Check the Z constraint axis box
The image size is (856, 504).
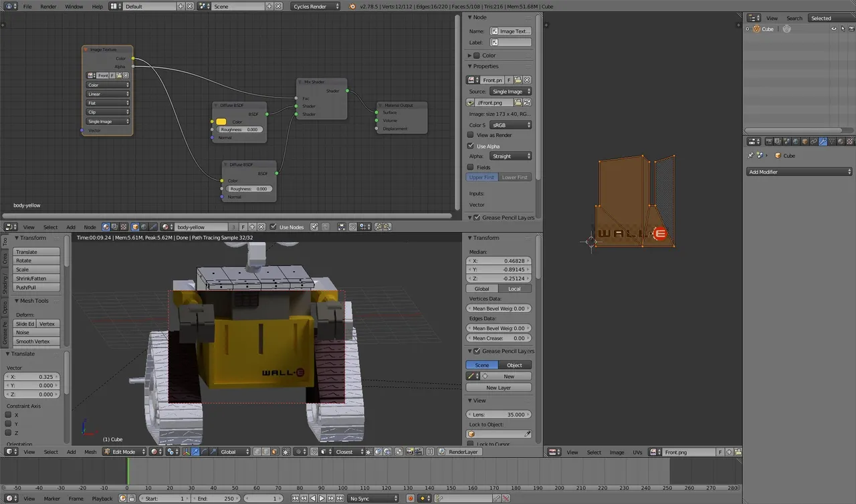8,432
